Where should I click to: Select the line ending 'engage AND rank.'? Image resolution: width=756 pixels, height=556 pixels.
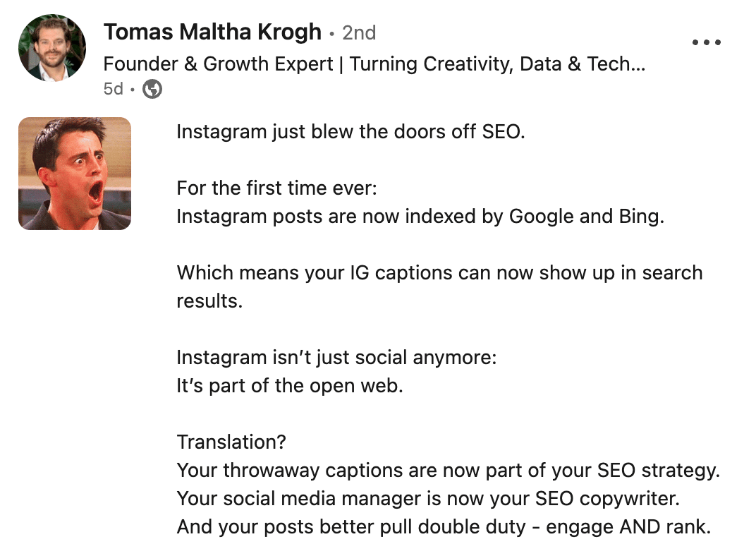(444, 527)
